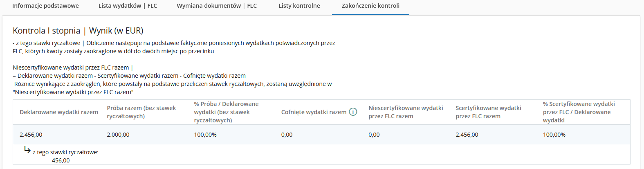This screenshot has width=644, height=169.
Task: Switch to Lista wydatków | FLC tab
Action: [x=128, y=6]
